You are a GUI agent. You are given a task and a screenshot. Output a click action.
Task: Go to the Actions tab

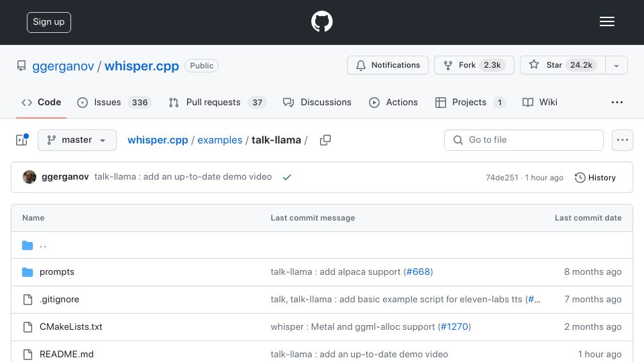pos(394,102)
